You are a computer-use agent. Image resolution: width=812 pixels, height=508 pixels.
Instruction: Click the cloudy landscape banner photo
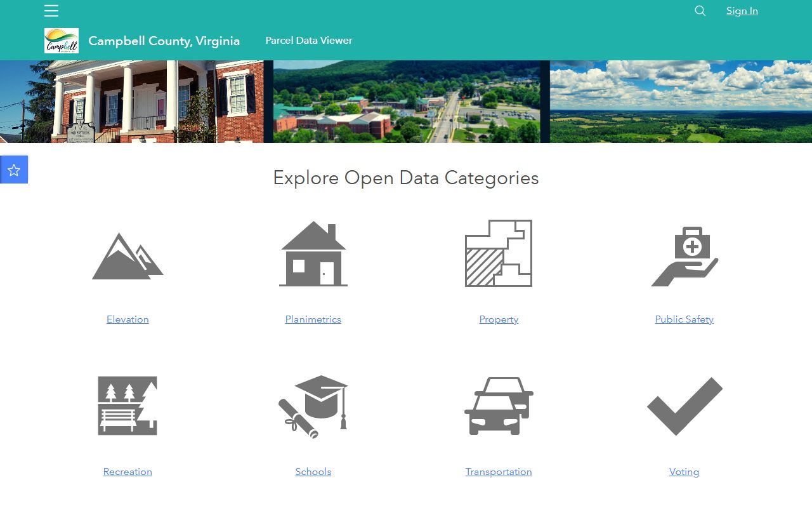681,102
